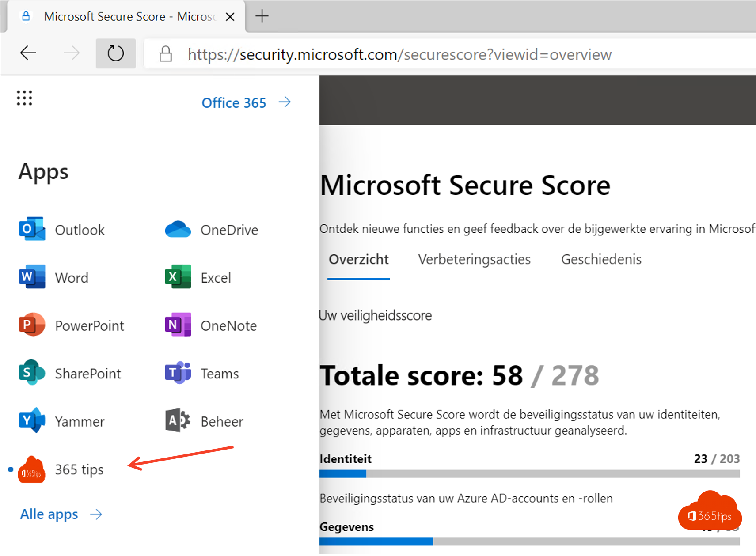Screen dimensions: 756x556
Task: Open Beheer admin icon
Action: pos(178,420)
